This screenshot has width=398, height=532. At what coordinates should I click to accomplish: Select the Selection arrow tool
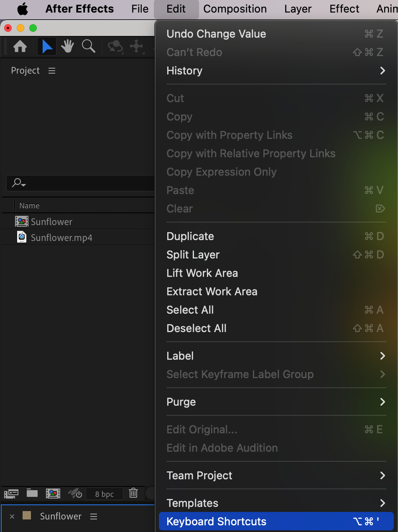pos(47,46)
